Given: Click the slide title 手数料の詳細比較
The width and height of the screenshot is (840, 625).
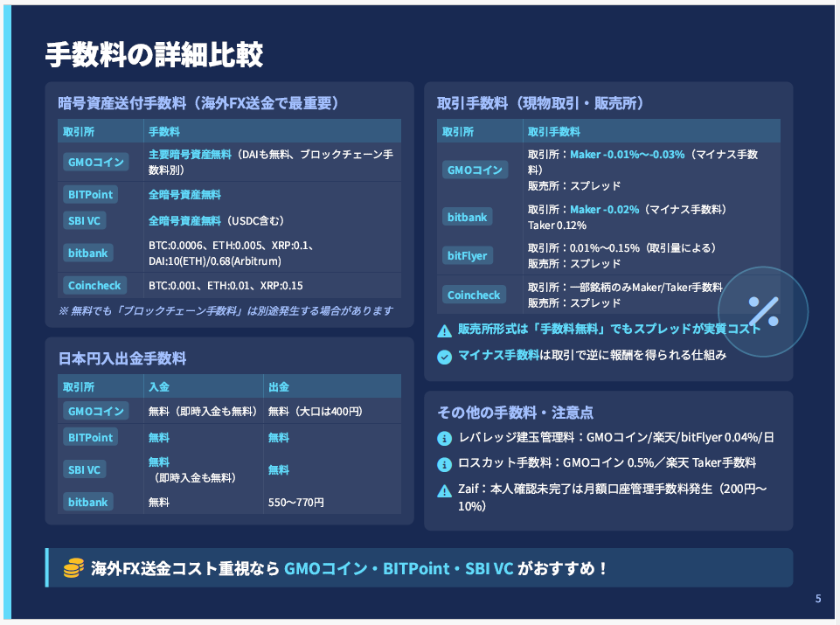Looking at the screenshot, I should [155, 54].
